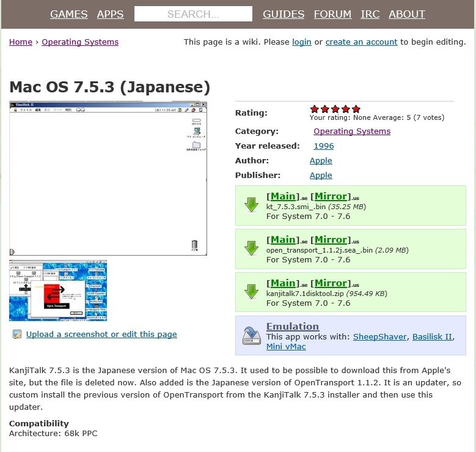Image resolution: width=476 pixels, height=452 pixels.
Task: Open the Publisher Apple link
Action: pyautogui.click(x=321, y=176)
